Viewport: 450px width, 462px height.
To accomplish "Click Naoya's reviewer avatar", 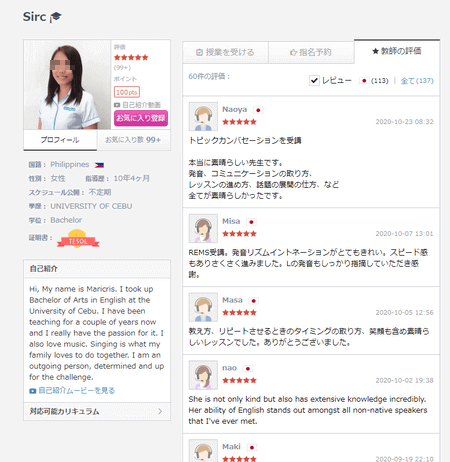I will 203,116.
